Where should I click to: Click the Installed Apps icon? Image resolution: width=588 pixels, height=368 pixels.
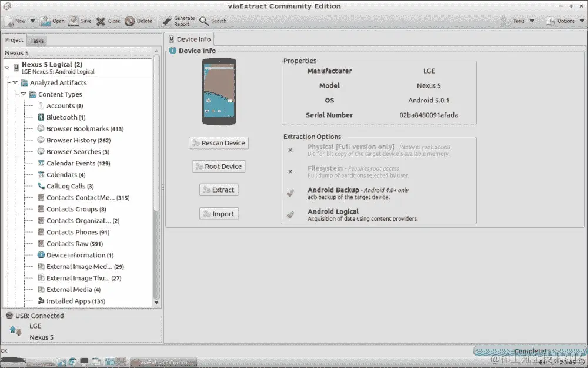[x=41, y=301]
